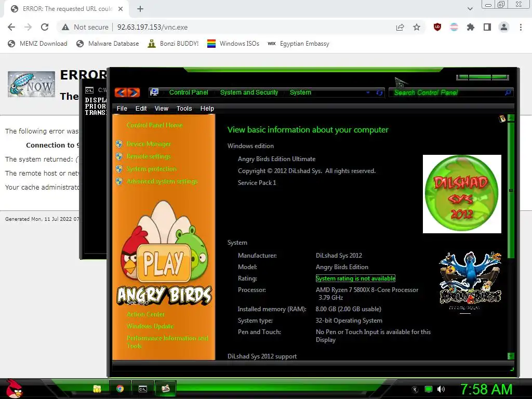Open the Edit menu in System window
Image resolution: width=532 pixels, height=399 pixels.
point(141,109)
